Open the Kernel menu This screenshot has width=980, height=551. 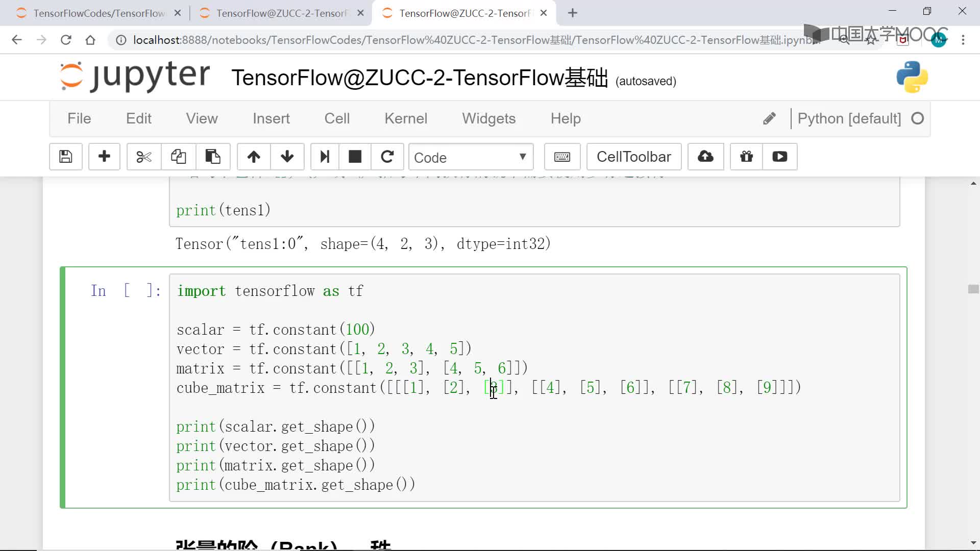[406, 118]
